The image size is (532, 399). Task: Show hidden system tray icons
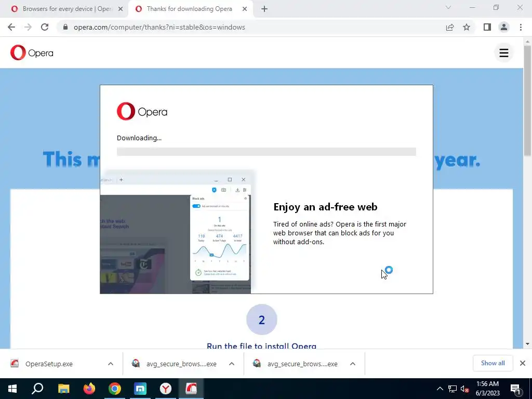point(440,389)
